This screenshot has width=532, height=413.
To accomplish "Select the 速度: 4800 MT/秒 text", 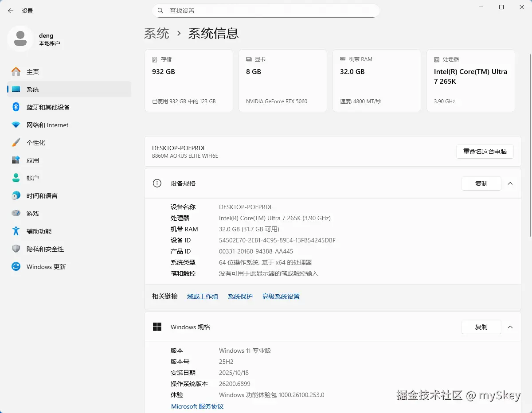I will 360,101.
